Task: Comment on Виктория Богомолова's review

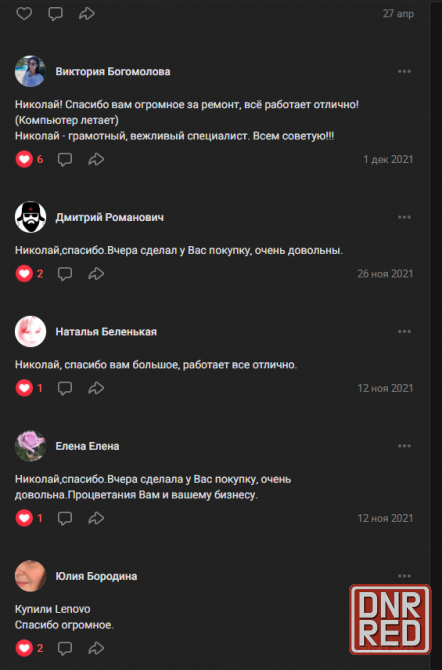Action: pyautogui.click(x=65, y=159)
